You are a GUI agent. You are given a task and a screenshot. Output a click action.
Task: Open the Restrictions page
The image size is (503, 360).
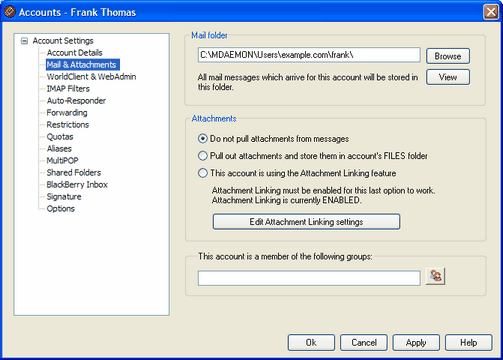coord(68,125)
